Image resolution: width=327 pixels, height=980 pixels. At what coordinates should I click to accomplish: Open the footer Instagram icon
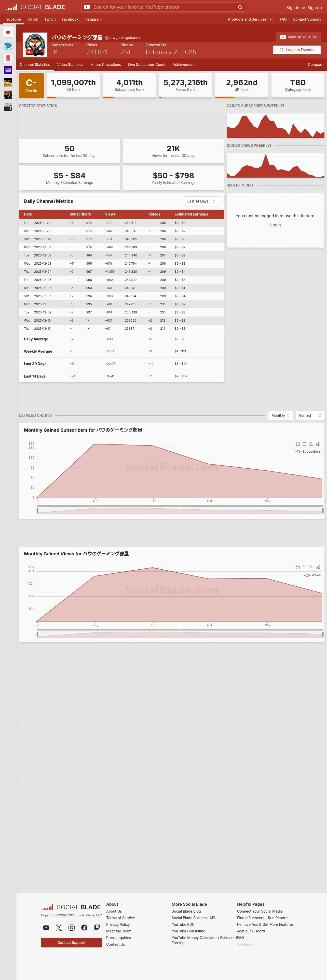[x=72, y=928]
